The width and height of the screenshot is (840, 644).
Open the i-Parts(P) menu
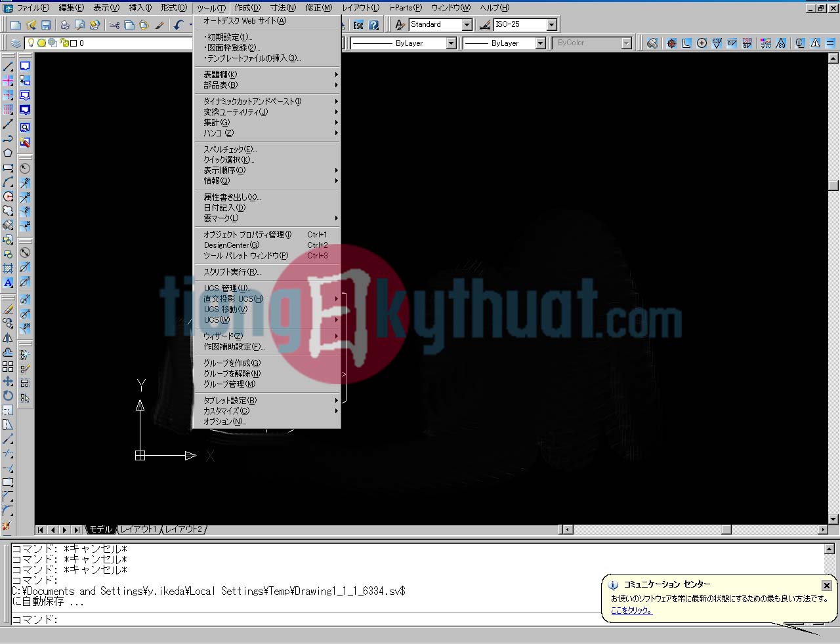(x=406, y=8)
